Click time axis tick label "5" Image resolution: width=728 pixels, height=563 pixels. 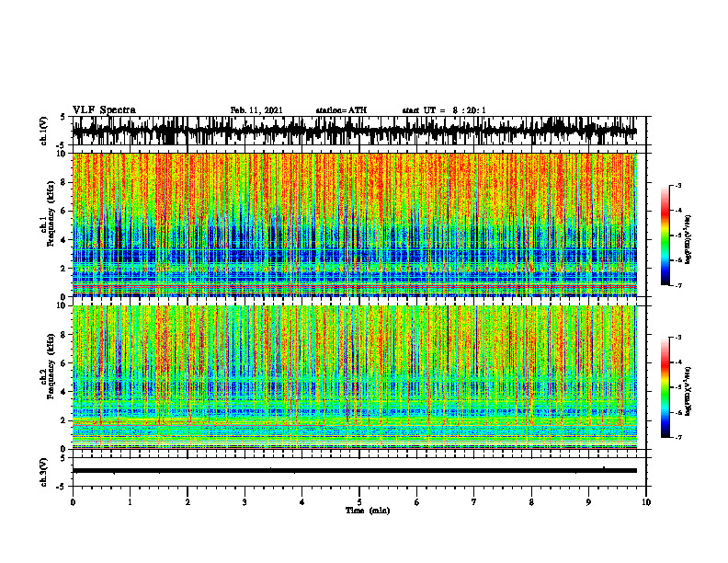[x=359, y=502]
